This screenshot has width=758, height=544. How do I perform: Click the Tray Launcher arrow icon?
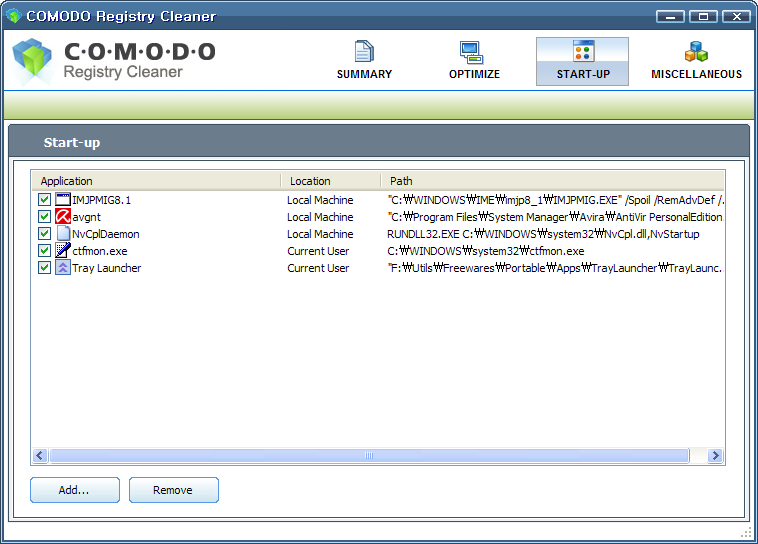63,267
